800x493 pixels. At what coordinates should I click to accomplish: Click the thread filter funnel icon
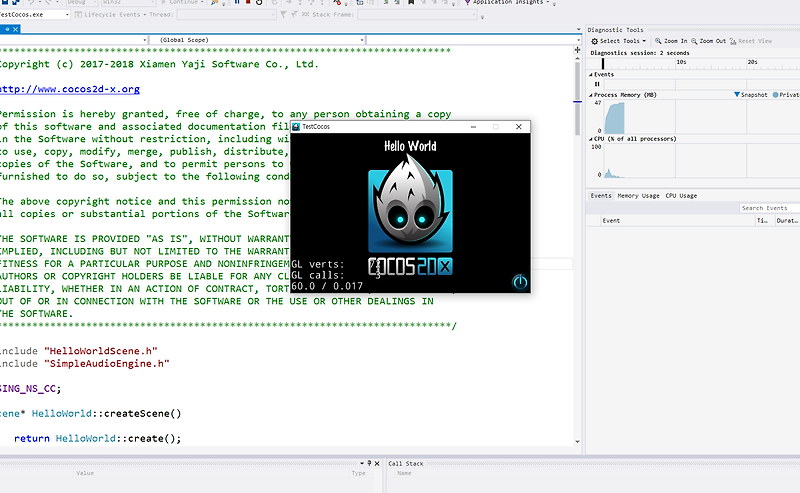point(283,14)
